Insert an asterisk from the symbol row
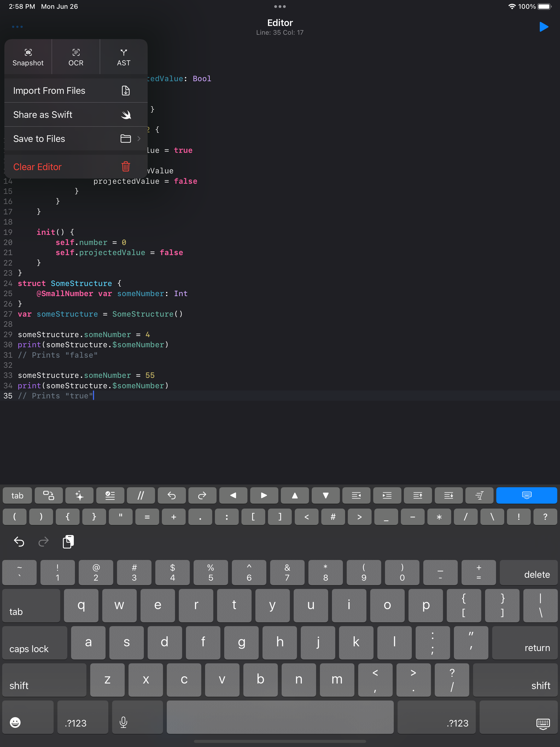This screenshot has height=747, width=560. tap(439, 517)
